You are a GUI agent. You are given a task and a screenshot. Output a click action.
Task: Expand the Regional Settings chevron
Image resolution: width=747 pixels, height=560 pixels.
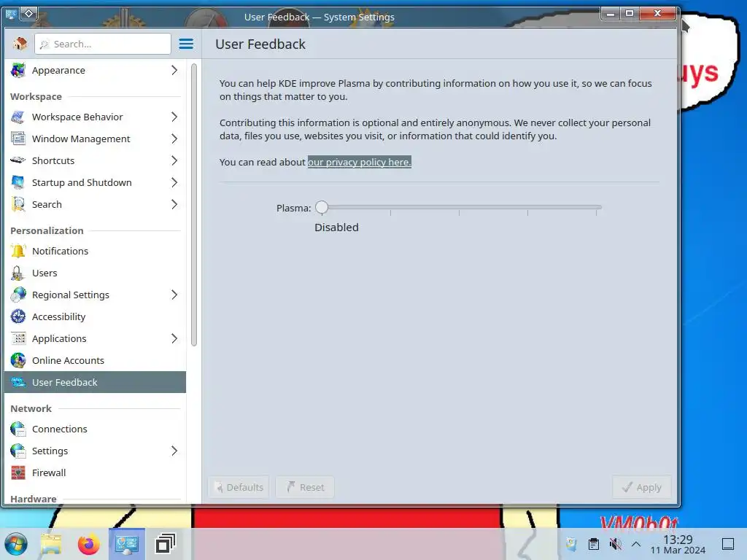(x=174, y=295)
